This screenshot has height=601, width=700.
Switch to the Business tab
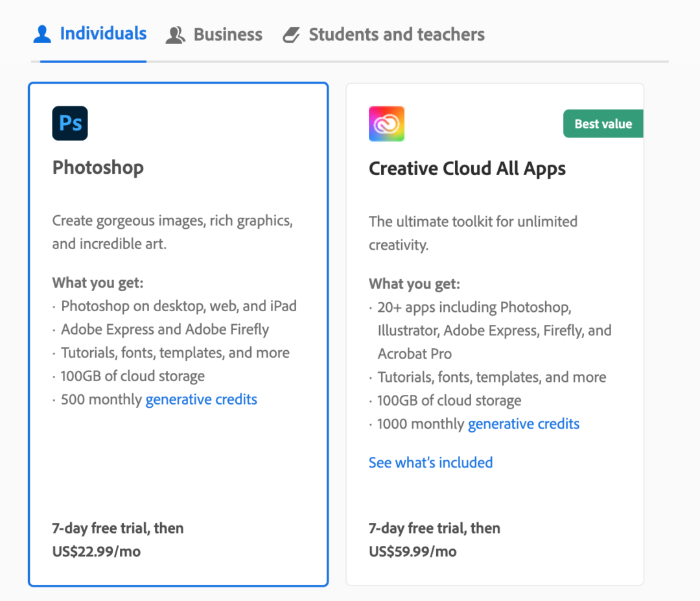tap(214, 34)
